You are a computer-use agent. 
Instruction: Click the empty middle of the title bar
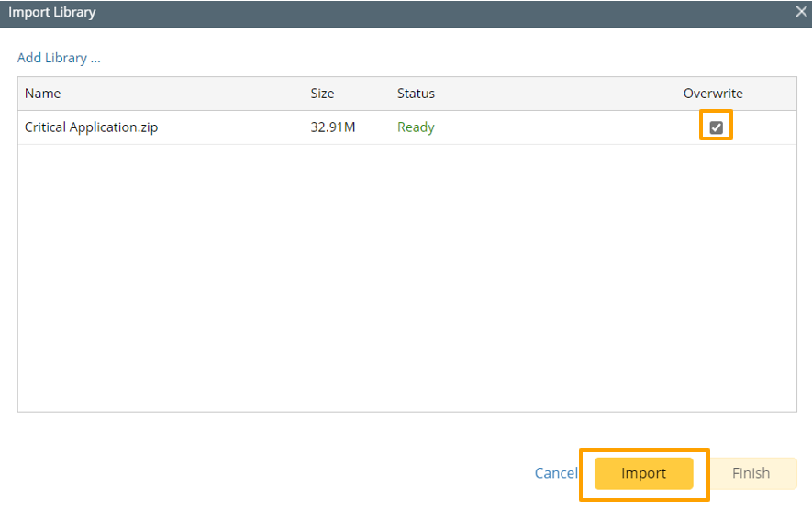coord(413,13)
